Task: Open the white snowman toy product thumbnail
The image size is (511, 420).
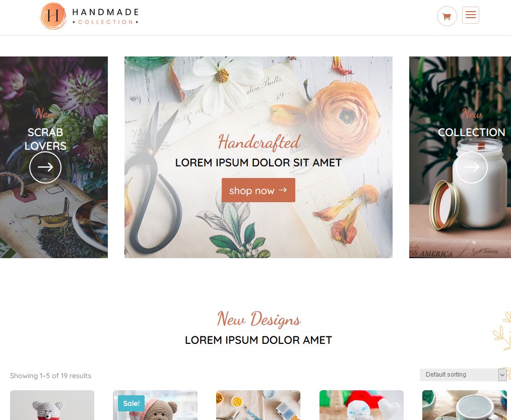Action: 361,405
